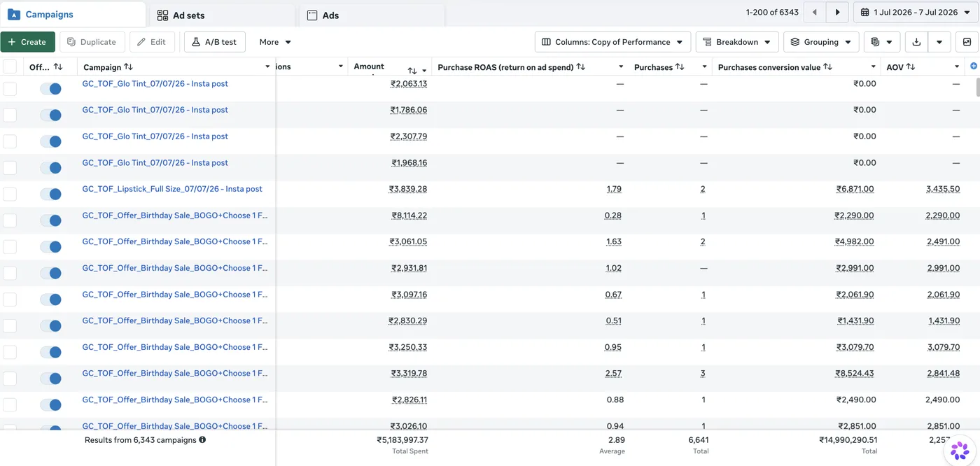
Task: Switch off the Lipstick_Full Size campaign
Action: 50,194
